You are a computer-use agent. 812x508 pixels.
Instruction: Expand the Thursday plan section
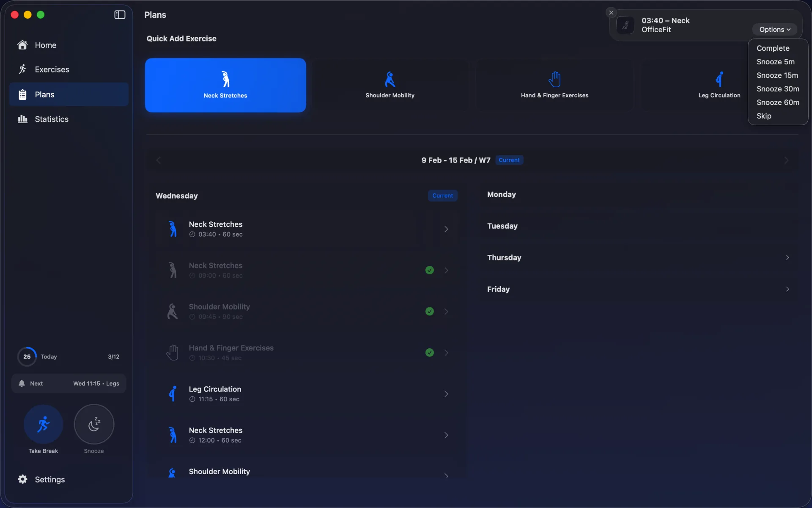[788, 257]
